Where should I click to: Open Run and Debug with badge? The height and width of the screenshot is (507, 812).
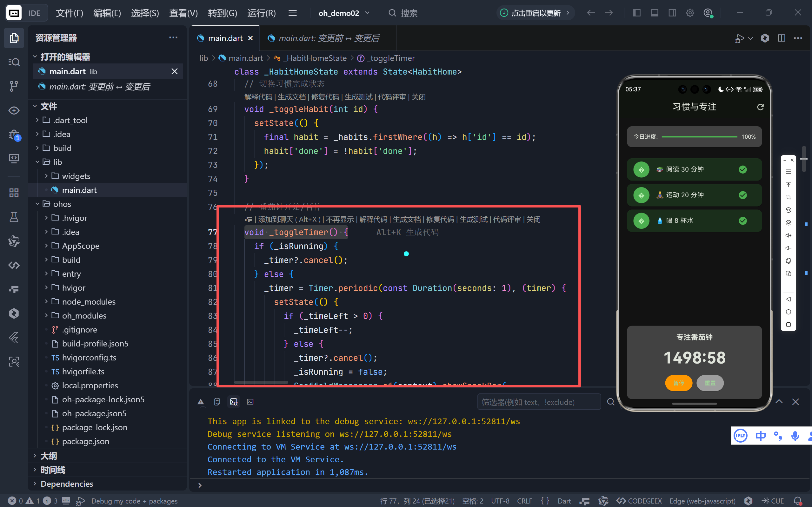point(14,135)
